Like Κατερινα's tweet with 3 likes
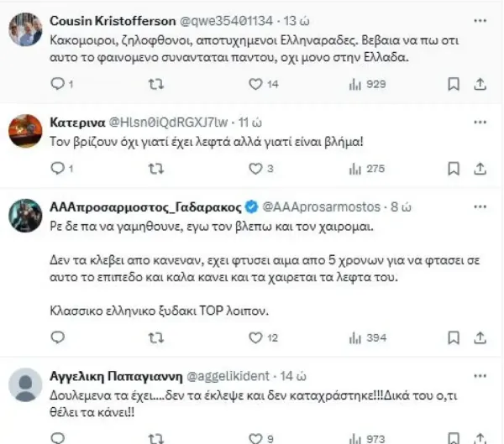 (x=257, y=169)
